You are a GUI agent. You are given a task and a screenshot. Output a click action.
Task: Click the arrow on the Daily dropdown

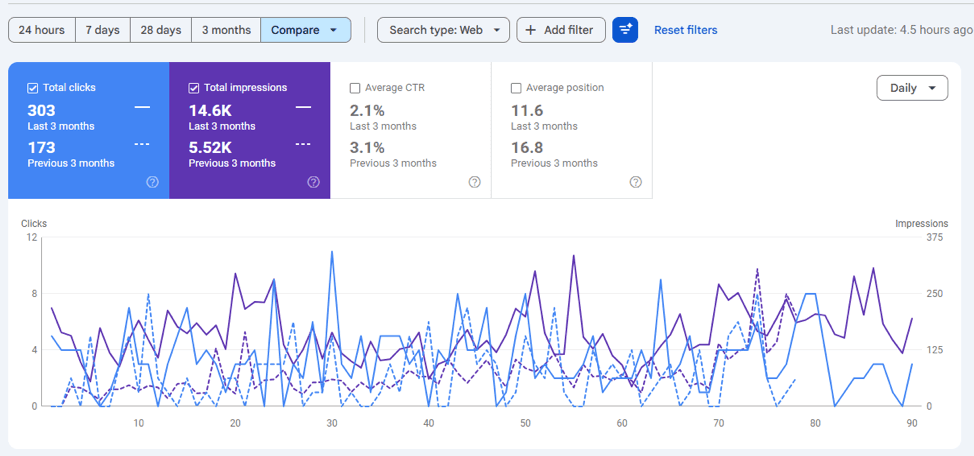[931, 88]
